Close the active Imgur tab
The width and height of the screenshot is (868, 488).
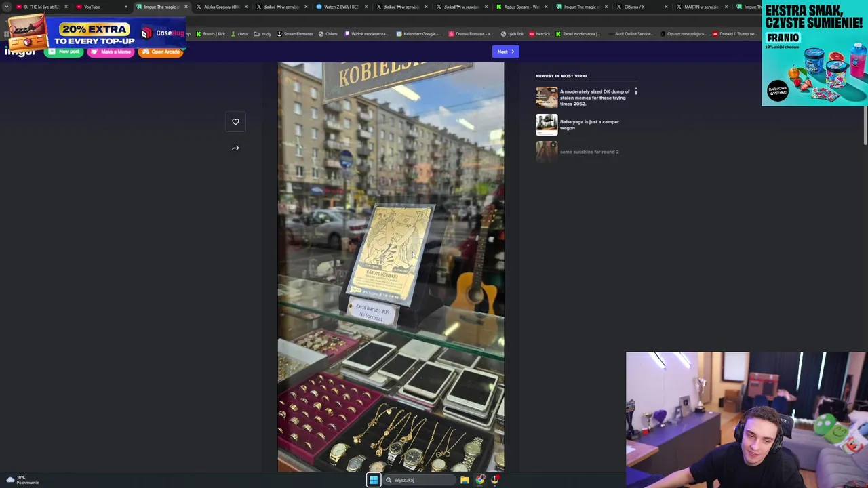point(186,7)
